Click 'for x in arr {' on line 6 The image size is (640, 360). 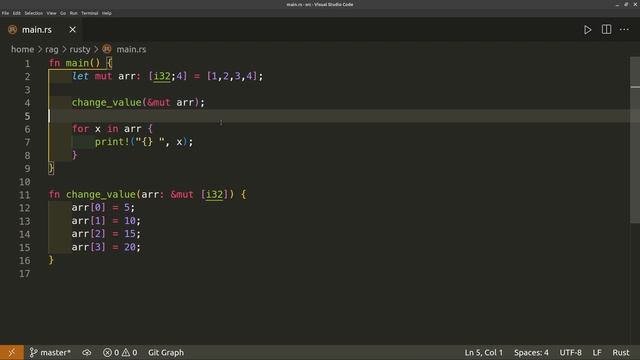coord(112,129)
